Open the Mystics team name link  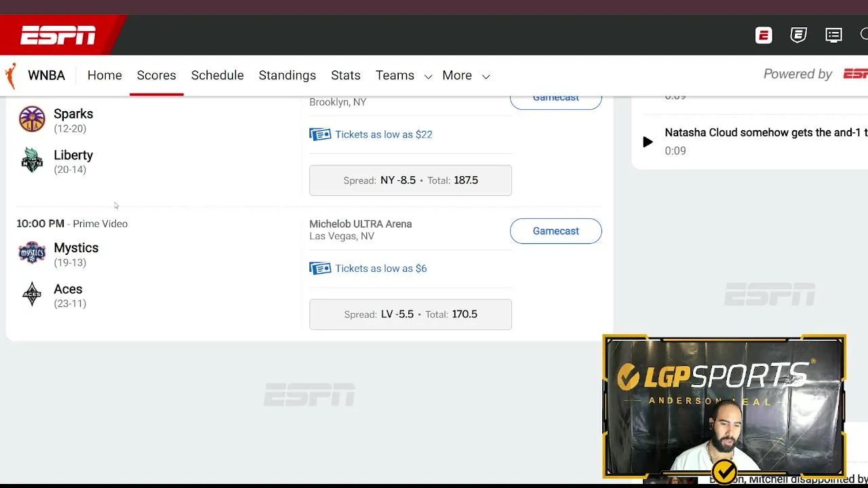tap(76, 248)
